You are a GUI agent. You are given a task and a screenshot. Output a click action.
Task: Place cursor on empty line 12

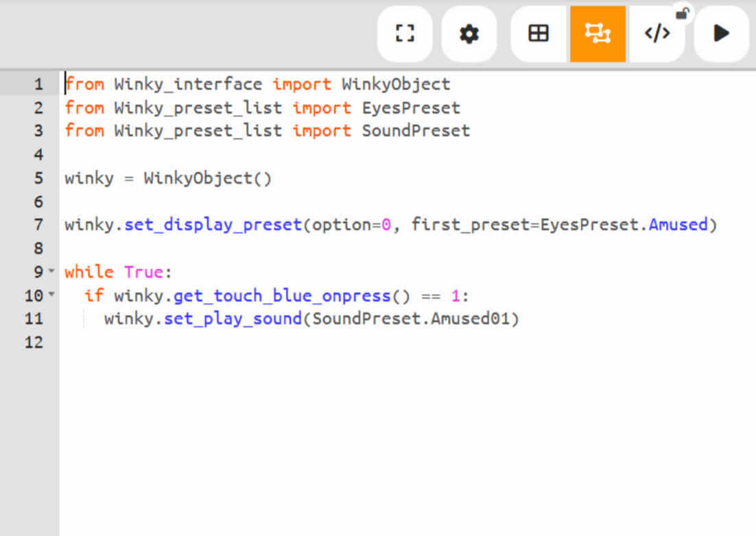(274, 342)
